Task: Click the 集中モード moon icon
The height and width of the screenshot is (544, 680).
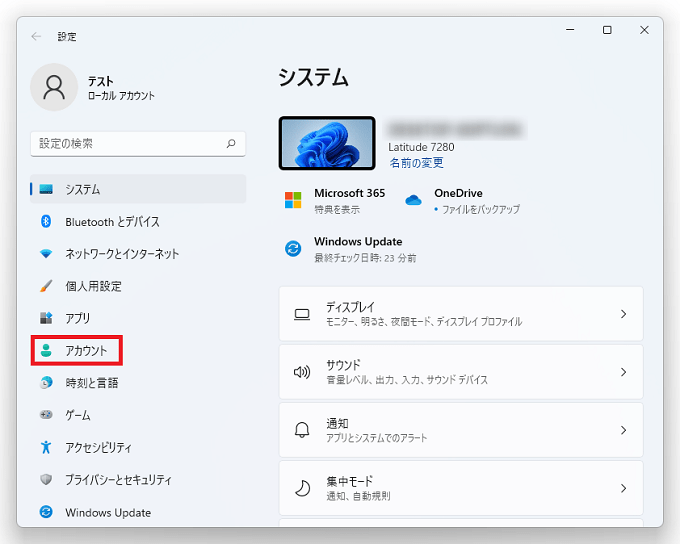Action: 302,488
